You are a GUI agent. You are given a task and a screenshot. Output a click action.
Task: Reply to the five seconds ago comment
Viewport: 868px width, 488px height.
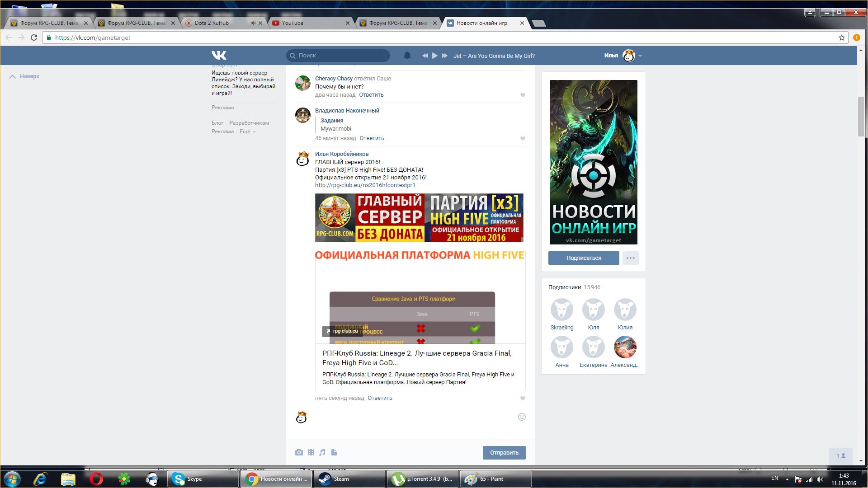(x=380, y=398)
